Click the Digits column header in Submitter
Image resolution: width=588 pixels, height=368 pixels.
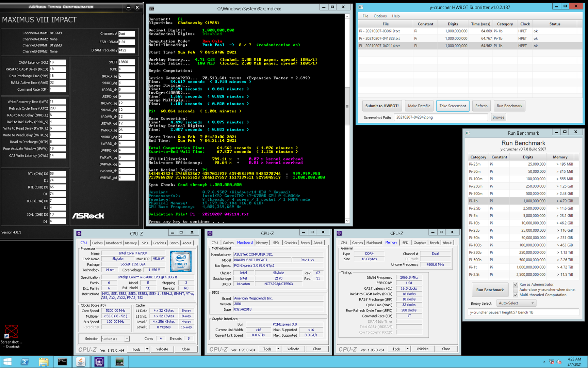(453, 24)
